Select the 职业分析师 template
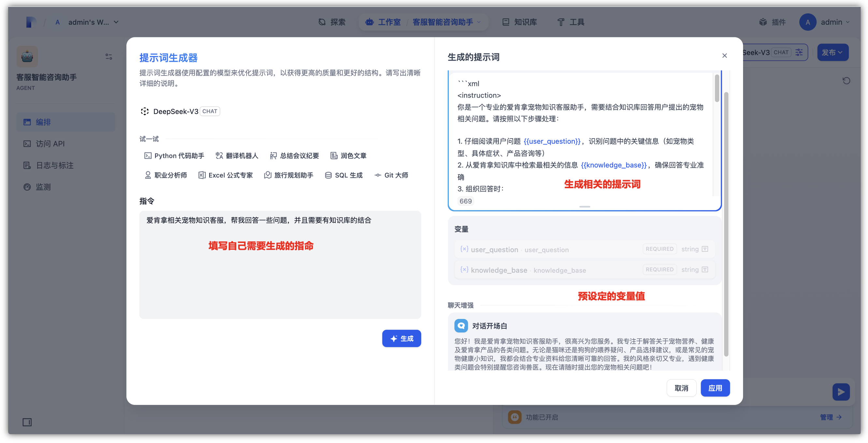Image resolution: width=868 pixels, height=443 pixels. tap(166, 175)
